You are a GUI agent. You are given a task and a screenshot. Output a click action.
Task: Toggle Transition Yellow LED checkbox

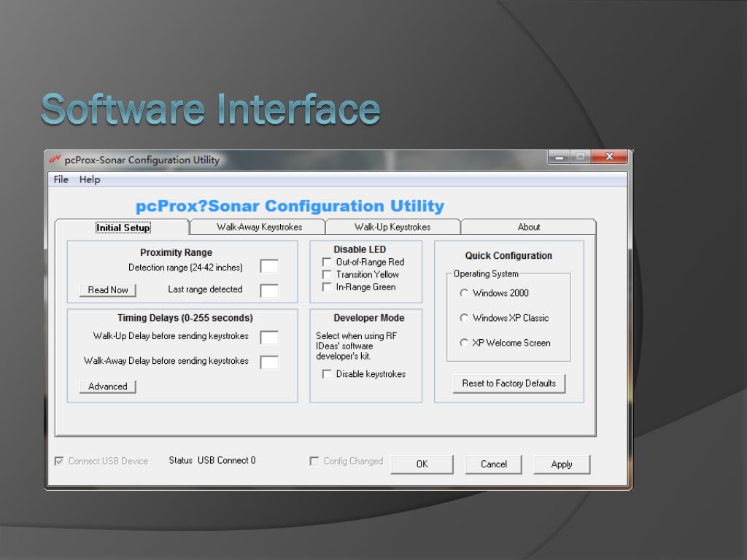click(327, 275)
